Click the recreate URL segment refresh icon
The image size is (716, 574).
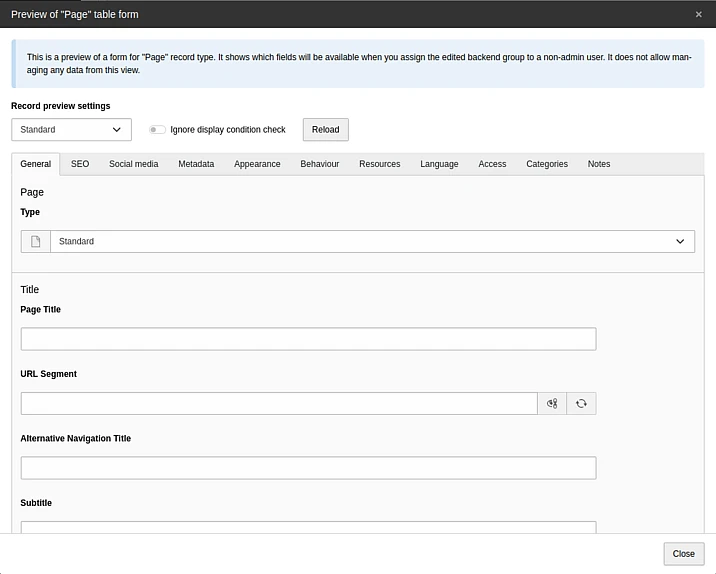(581, 404)
